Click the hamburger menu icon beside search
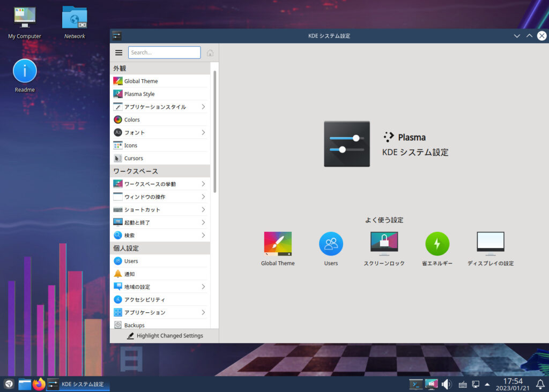Viewport: 549px width, 392px height. click(x=119, y=52)
